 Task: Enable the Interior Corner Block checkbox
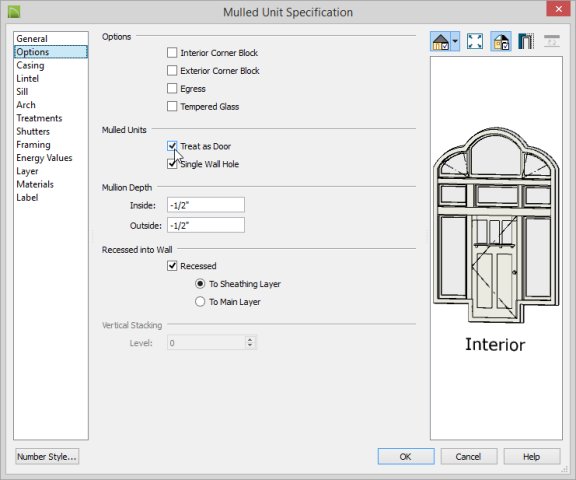tap(172, 53)
